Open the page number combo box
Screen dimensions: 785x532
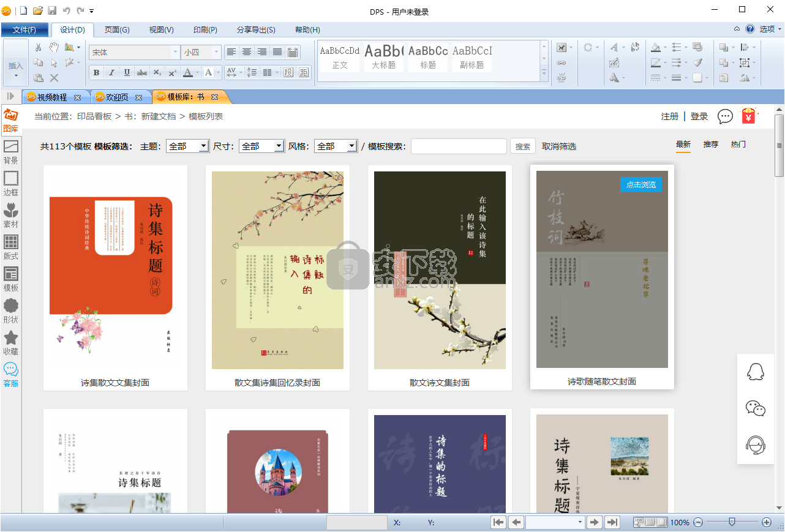click(555, 522)
